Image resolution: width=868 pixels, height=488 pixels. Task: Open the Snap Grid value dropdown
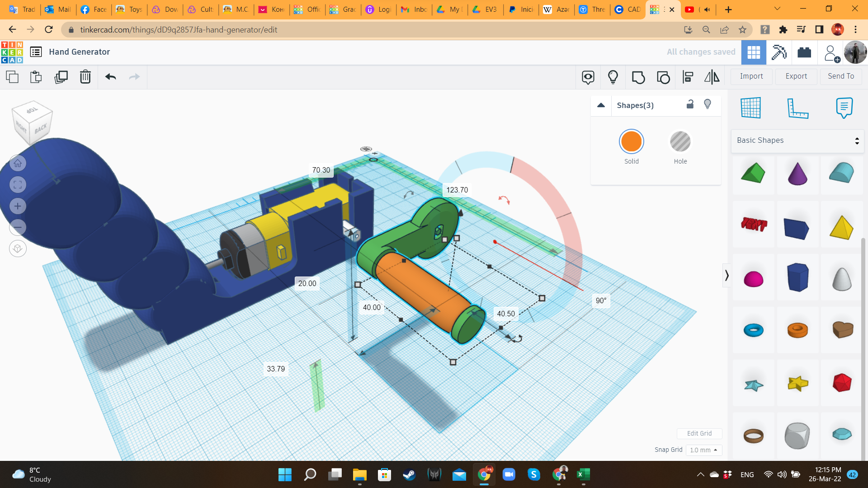coord(703,450)
